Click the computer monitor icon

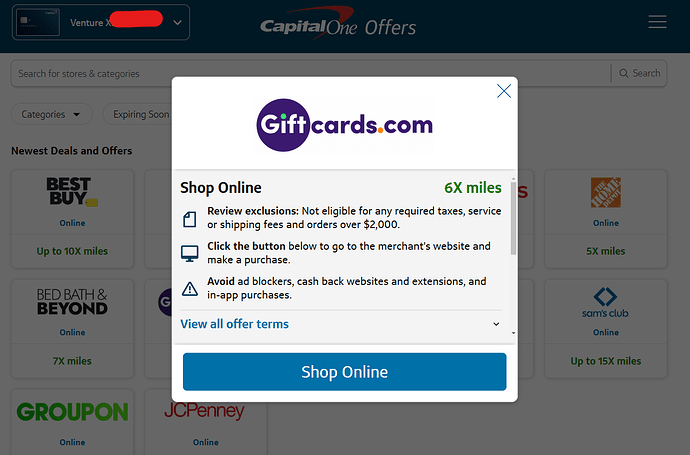click(x=190, y=253)
